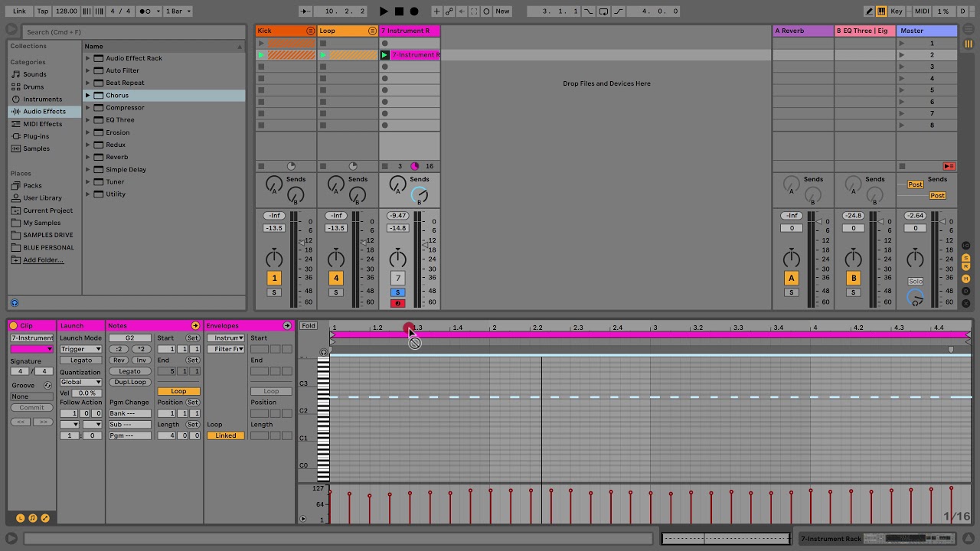Image resolution: width=980 pixels, height=551 pixels.
Task: Select the Plug-ins category
Action: click(x=36, y=136)
